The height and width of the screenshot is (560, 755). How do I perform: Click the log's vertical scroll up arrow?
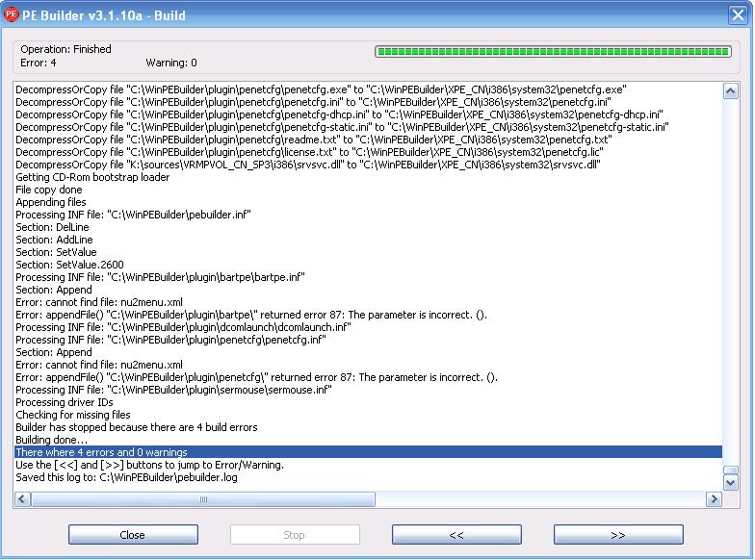730,90
